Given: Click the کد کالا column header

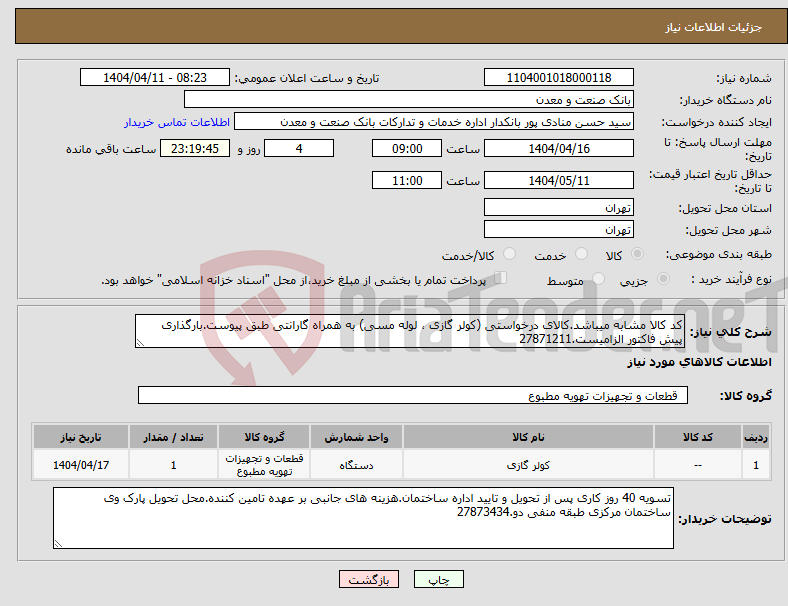Looking at the screenshot, I should pos(698,437).
